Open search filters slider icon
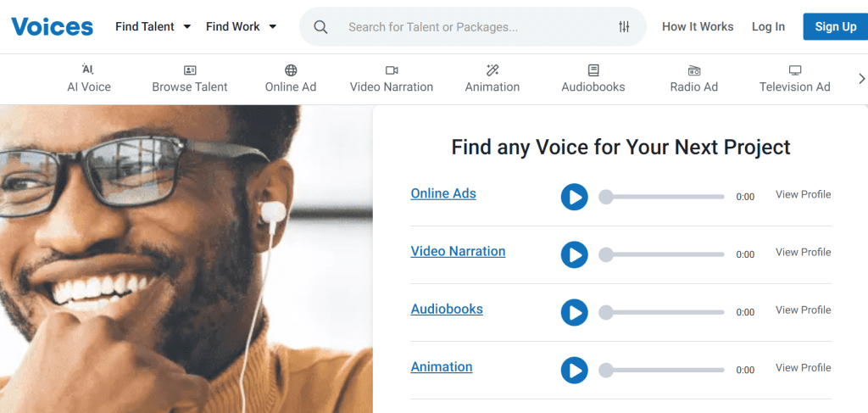 (624, 27)
